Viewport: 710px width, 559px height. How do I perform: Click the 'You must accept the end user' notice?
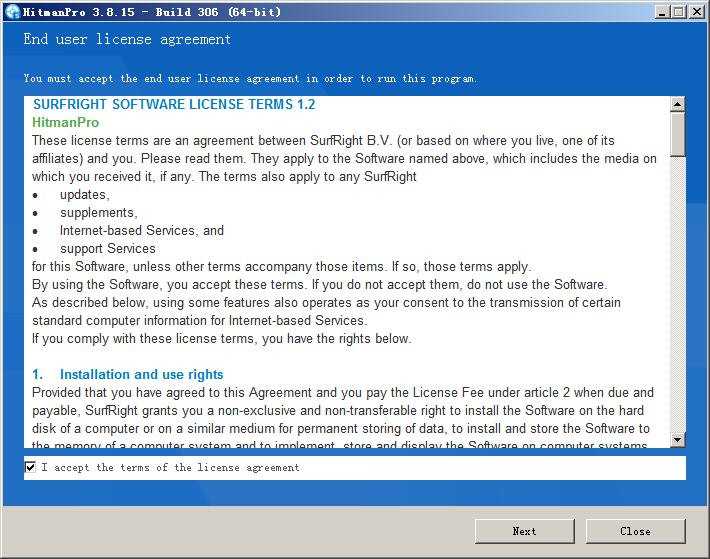coord(250,78)
